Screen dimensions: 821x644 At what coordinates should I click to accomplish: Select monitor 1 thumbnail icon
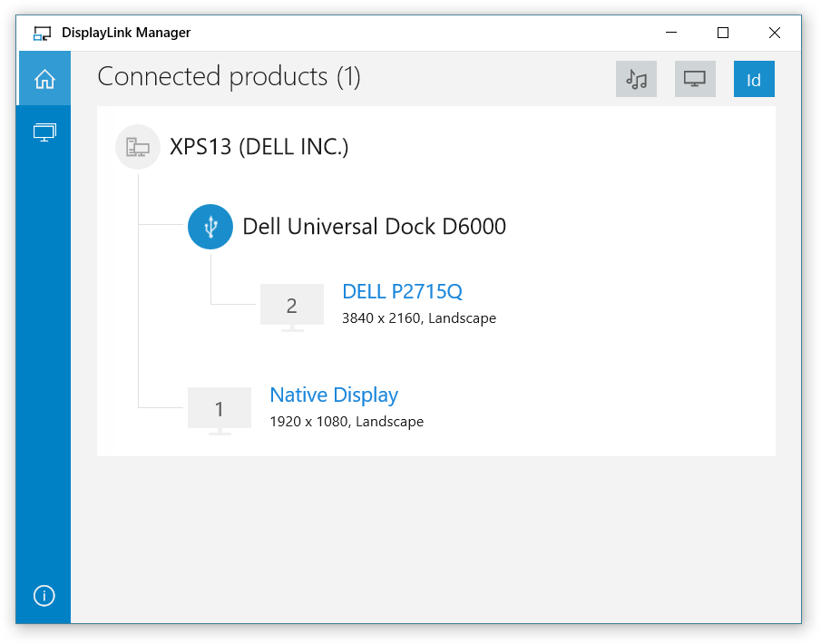(219, 410)
